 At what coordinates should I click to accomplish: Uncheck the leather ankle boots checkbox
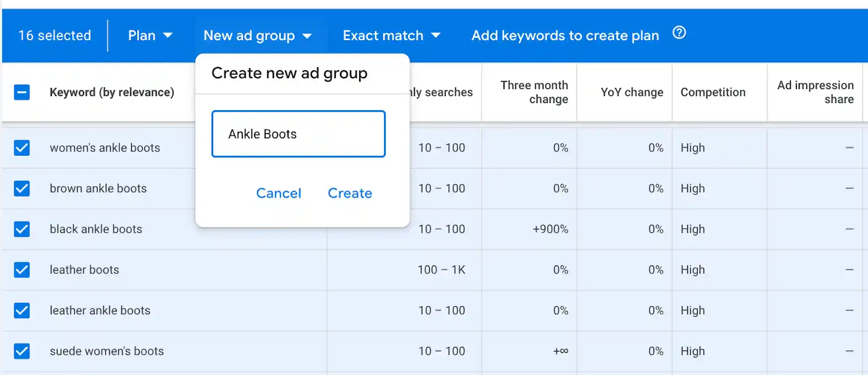22,310
